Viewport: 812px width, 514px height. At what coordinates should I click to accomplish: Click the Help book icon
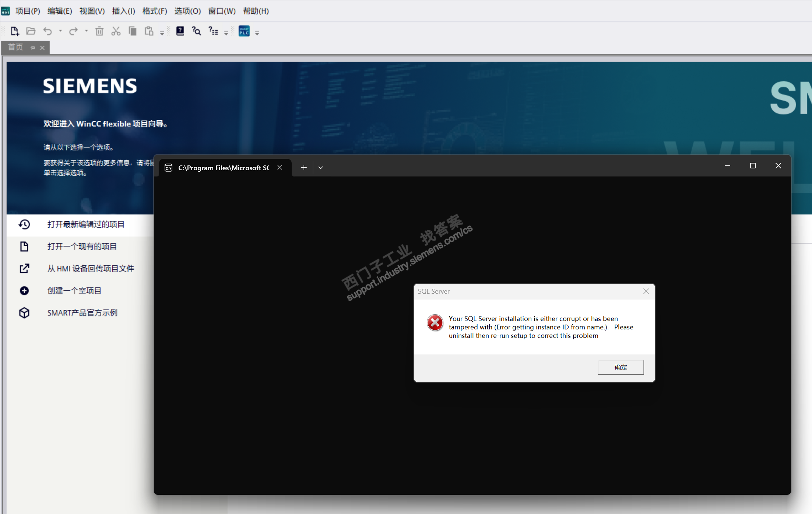coord(180,31)
